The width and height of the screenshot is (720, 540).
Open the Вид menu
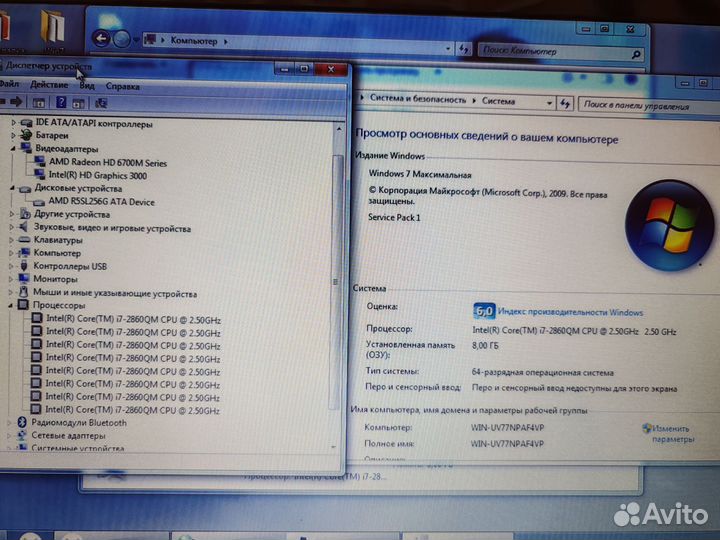point(87,86)
